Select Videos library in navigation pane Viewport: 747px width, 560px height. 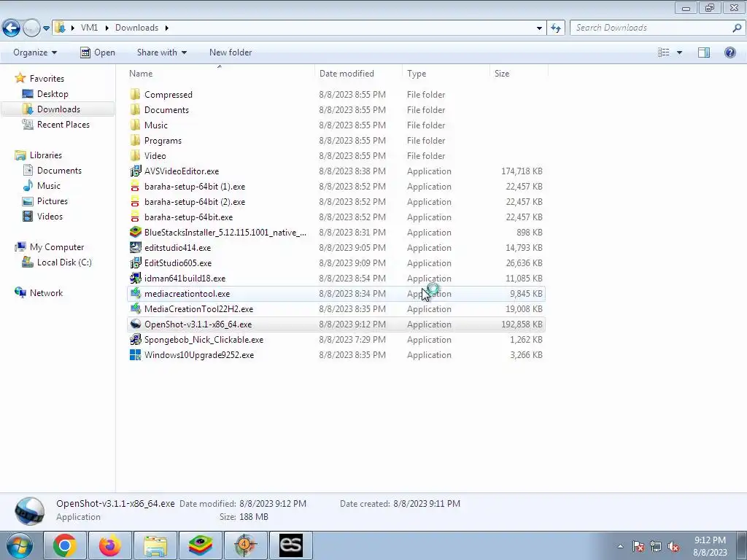(50, 216)
